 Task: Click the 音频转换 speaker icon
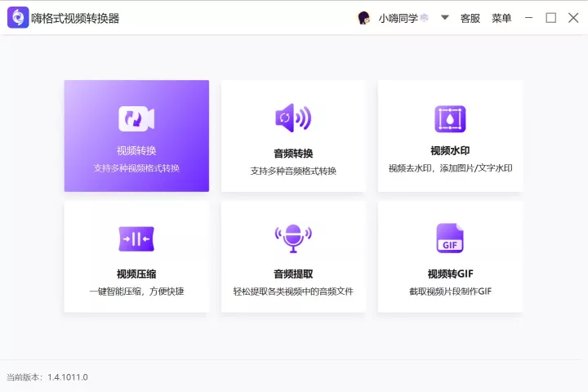(x=293, y=118)
